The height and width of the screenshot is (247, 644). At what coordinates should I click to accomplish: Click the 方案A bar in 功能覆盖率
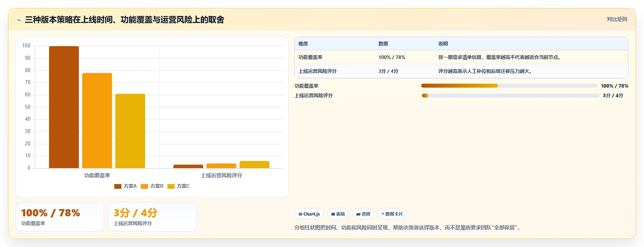point(64,107)
